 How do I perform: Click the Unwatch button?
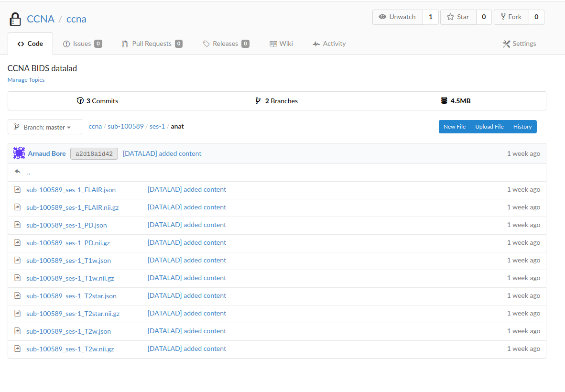coord(397,17)
